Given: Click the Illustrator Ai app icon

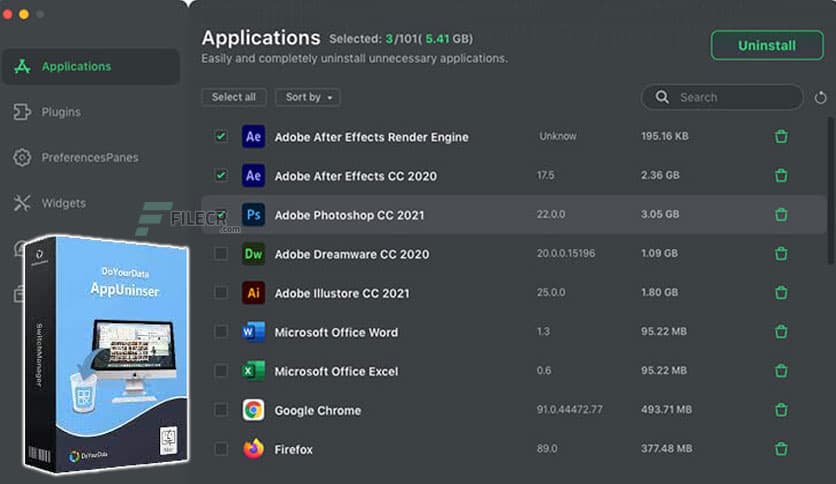Looking at the screenshot, I should (x=253, y=293).
